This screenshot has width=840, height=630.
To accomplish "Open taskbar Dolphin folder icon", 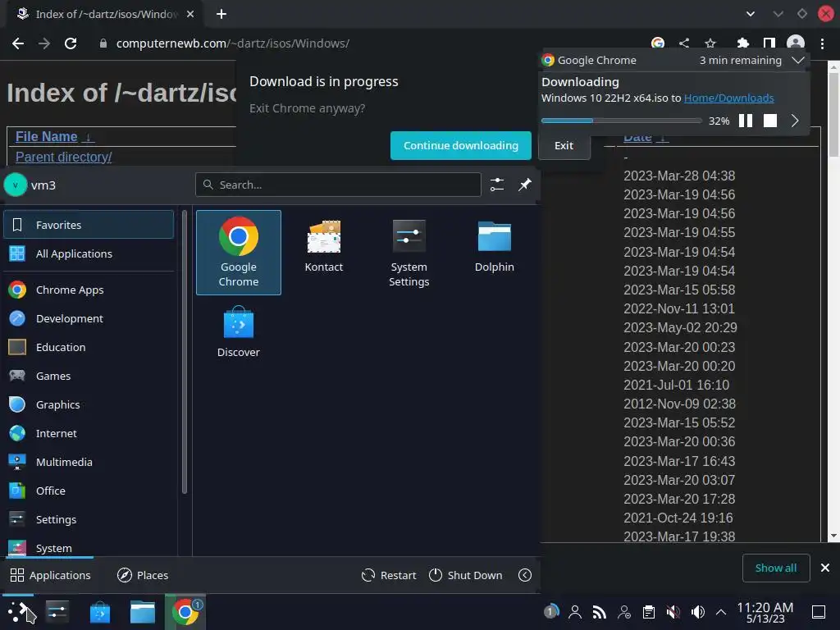I will click(x=143, y=612).
